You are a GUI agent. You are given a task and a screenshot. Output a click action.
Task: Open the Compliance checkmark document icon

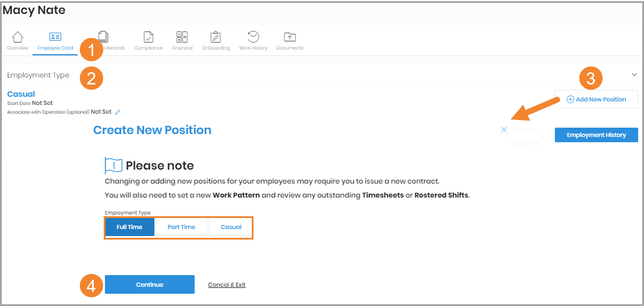point(149,37)
